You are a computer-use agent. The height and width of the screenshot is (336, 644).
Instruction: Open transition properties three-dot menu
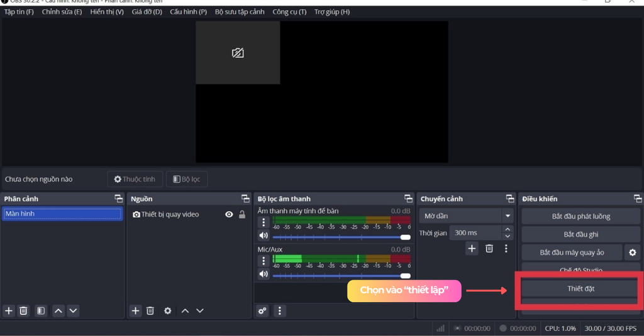[x=506, y=248]
